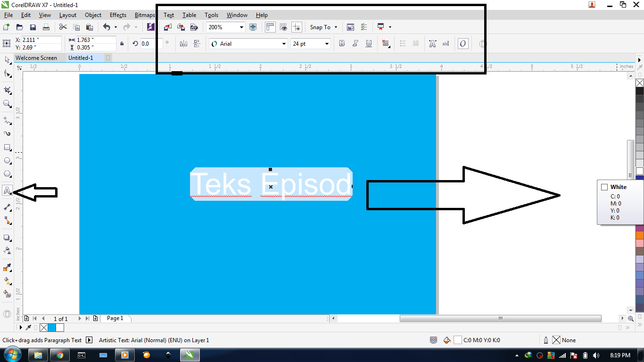Image resolution: width=644 pixels, height=362 pixels.
Task: Select the Transparency tool
Action: click(7, 250)
